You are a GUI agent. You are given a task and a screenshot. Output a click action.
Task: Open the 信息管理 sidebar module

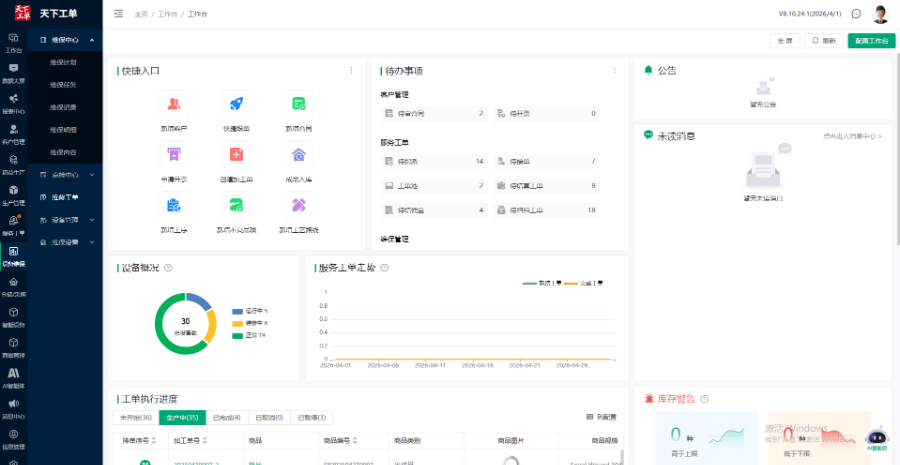pos(14,439)
